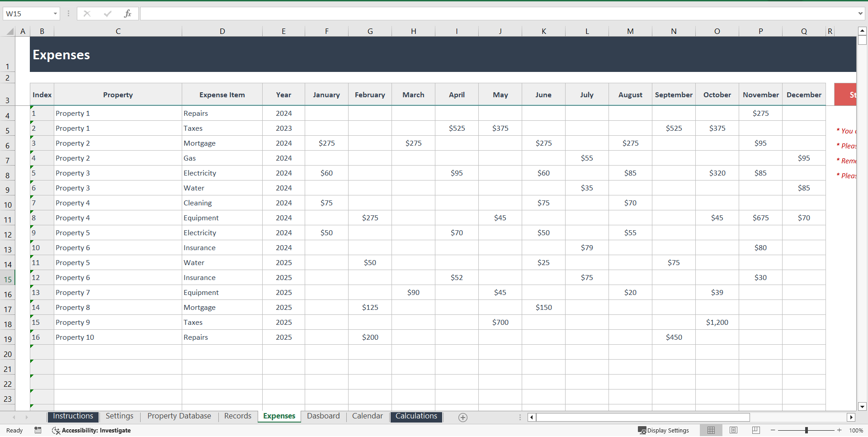This screenshot has height=437, width=868.
Task: Click the Name Box field W15
Action: (x=27, y=14)
